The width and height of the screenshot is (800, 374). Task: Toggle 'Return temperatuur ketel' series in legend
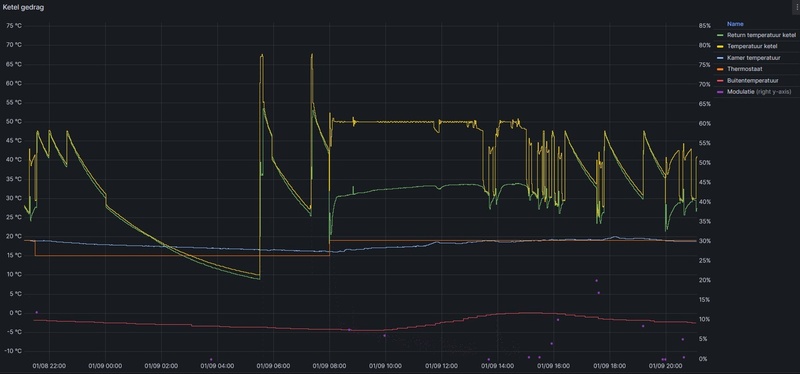click(761, 35)
